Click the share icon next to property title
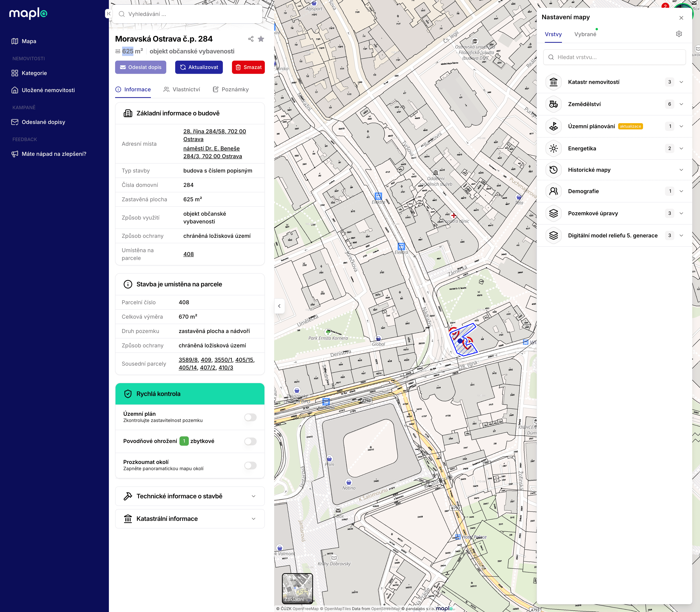The image size is (700, 612). tap(250, 39)
